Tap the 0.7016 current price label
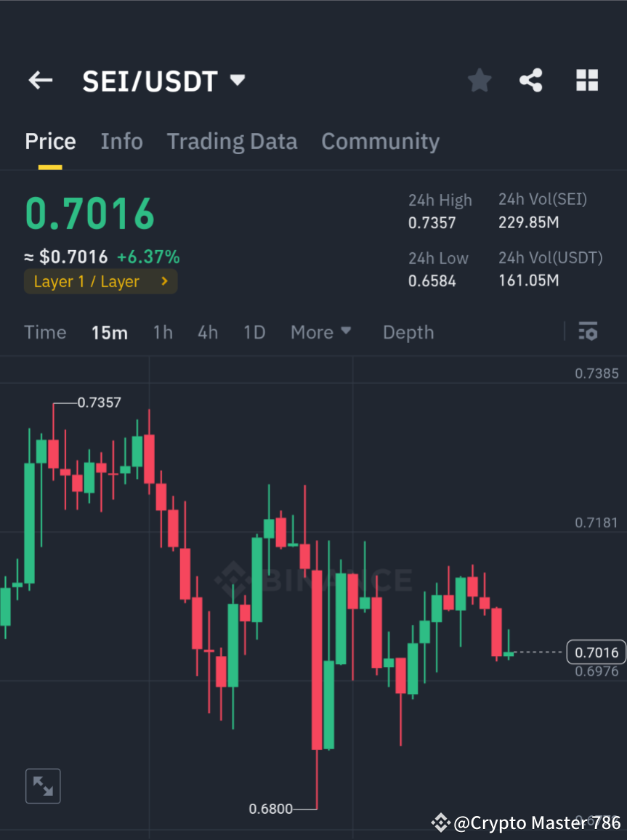 (x=596, y=652)
